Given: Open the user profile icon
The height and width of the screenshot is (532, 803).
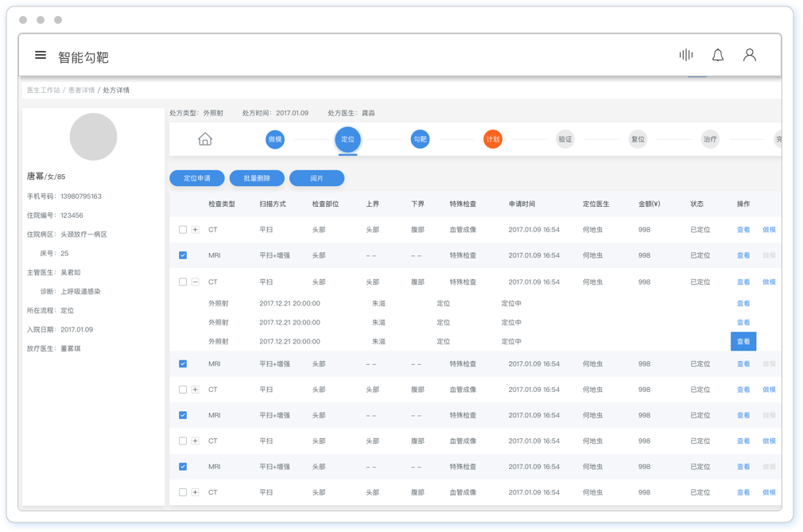Looking at the screenshot, I should coord(749,55).
